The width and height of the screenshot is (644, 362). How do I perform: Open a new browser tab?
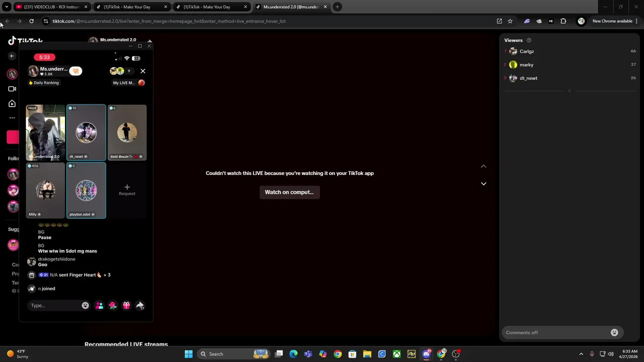pos(337,7)
